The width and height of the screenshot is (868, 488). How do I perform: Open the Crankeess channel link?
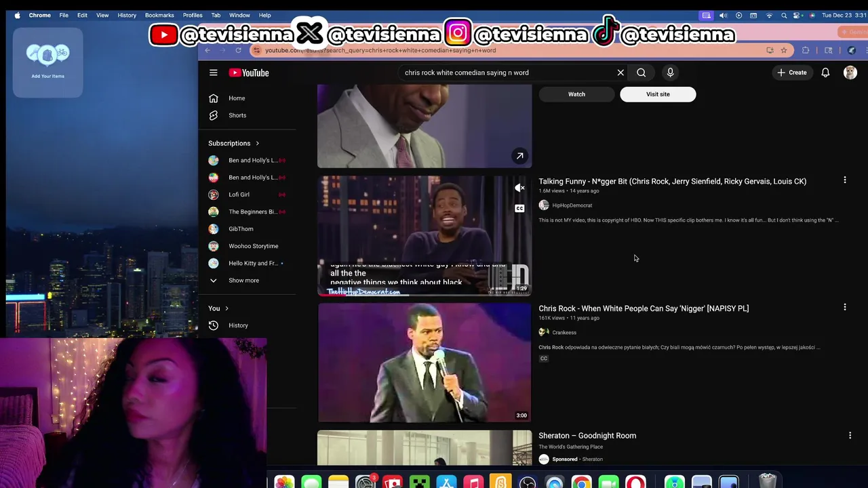(564, 333)
